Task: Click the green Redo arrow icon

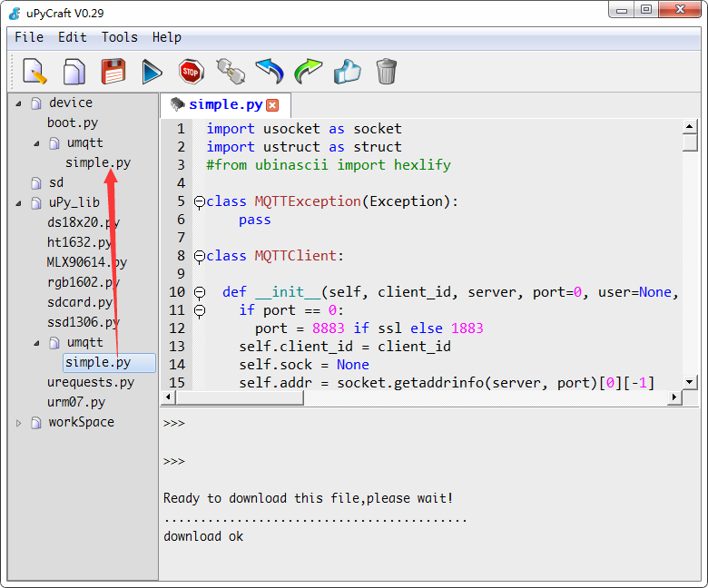Action: click(x=309, y=72)
